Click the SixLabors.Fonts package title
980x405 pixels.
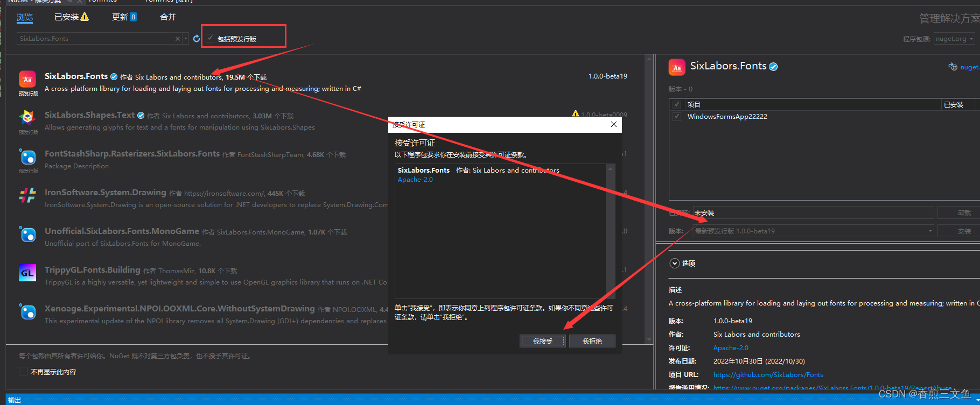tap(76, 76)
